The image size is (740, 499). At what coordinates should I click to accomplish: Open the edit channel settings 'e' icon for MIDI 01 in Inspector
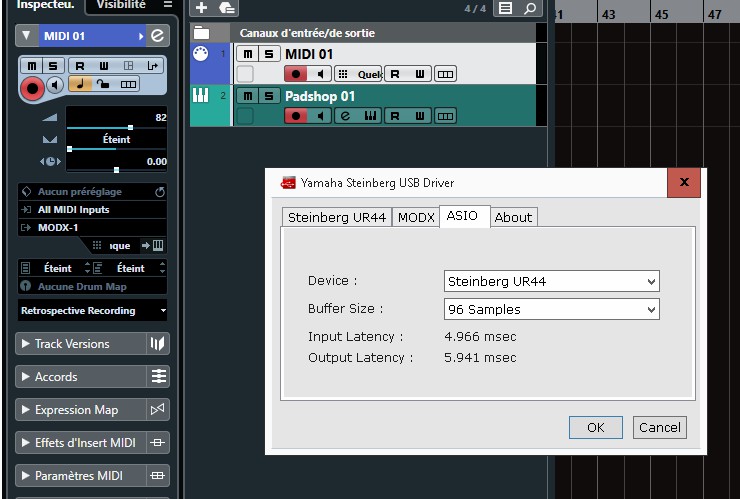tap(158, 36)
